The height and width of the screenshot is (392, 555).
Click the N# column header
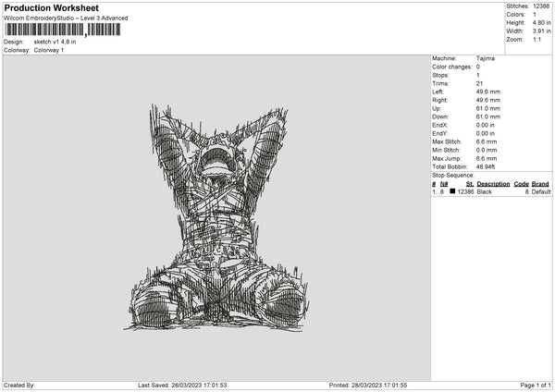444,183
